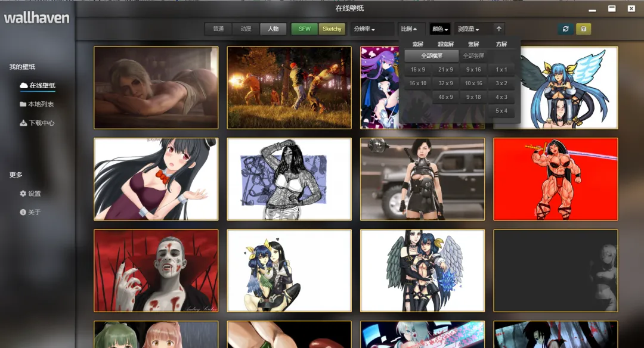Choose the 1 x 1 square ratio
The image size is (644, 348).
501,69
